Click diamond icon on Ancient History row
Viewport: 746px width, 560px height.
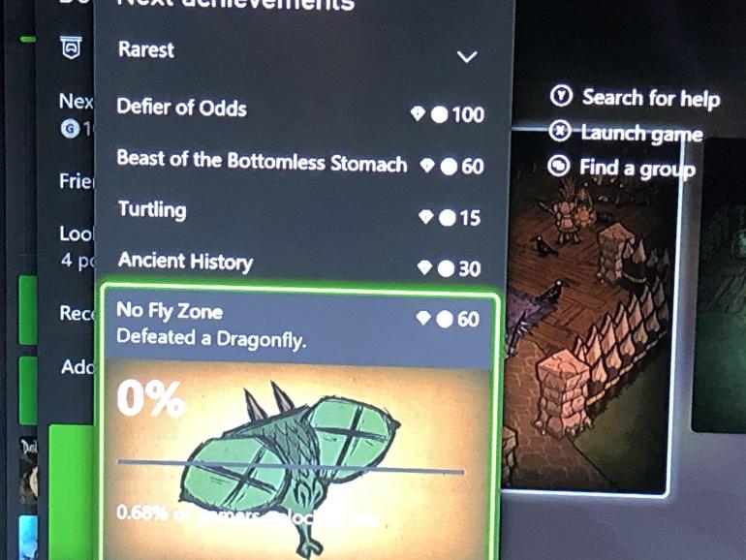(x=424, y=267)
